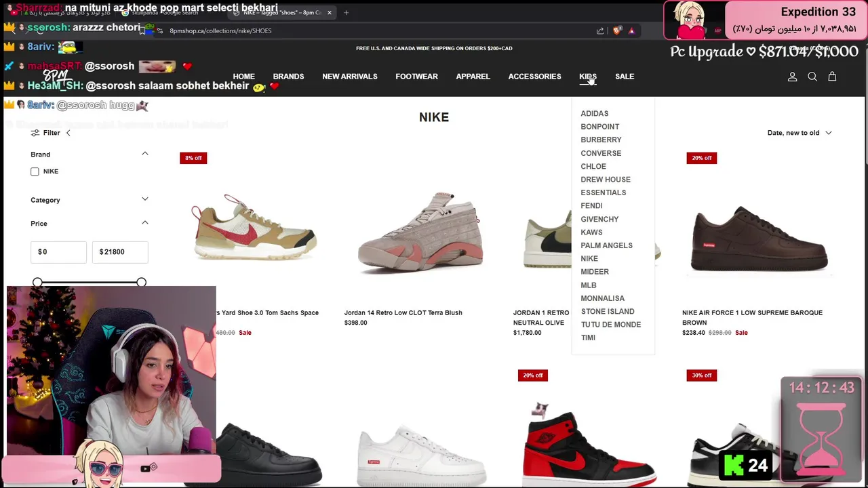This screenshot has width=868, height=488.
Task: Open a new browser tab
Action: point(346,12)
